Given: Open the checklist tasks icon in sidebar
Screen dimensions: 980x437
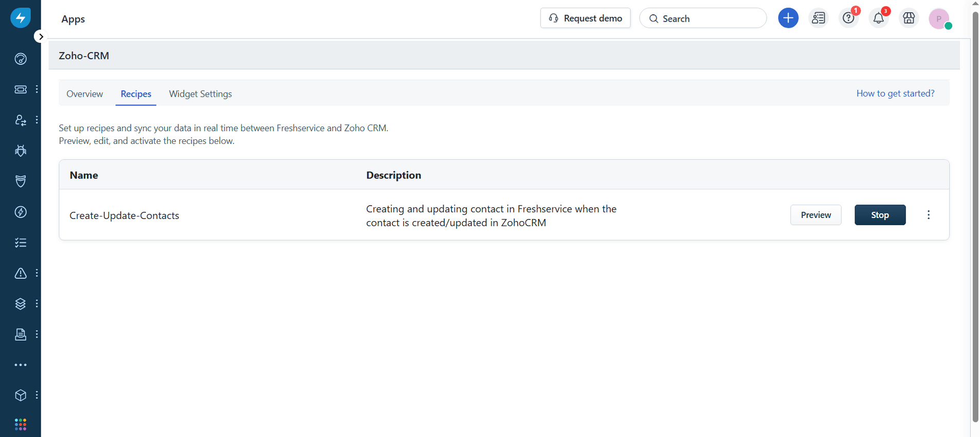Looking at the screenshot, I should click(x=21, y=243).
